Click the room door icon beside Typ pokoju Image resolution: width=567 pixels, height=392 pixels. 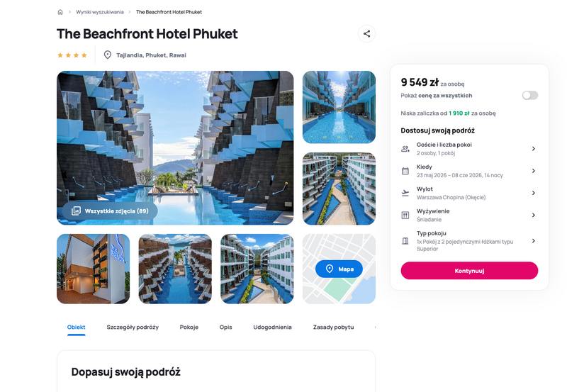[x=405, y=241]
